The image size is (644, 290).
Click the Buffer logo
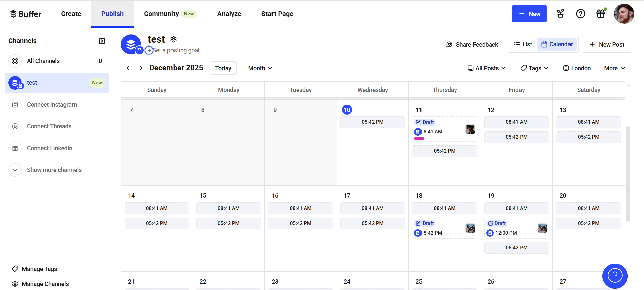[26, 14]
